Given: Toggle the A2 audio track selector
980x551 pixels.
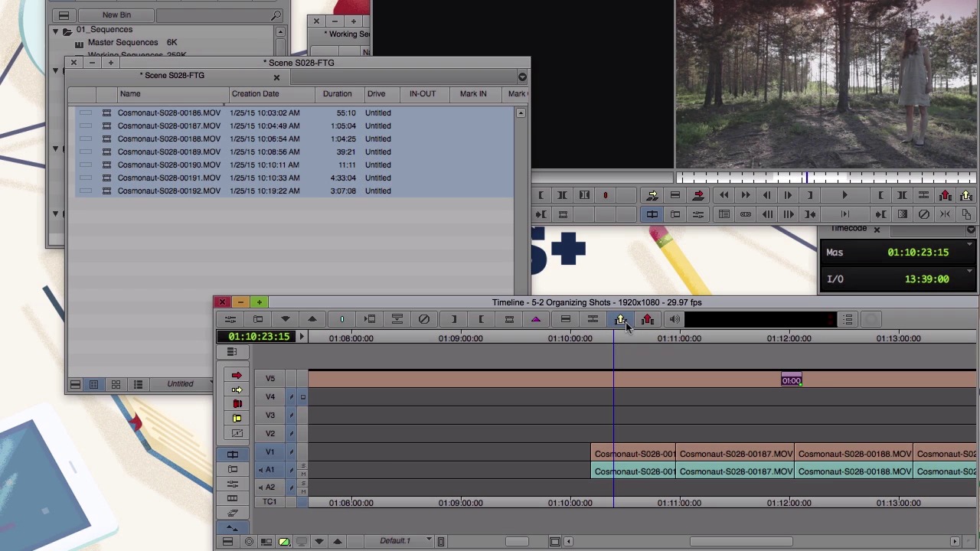Looking at the screenshot, I should click(x=270, y=487).
